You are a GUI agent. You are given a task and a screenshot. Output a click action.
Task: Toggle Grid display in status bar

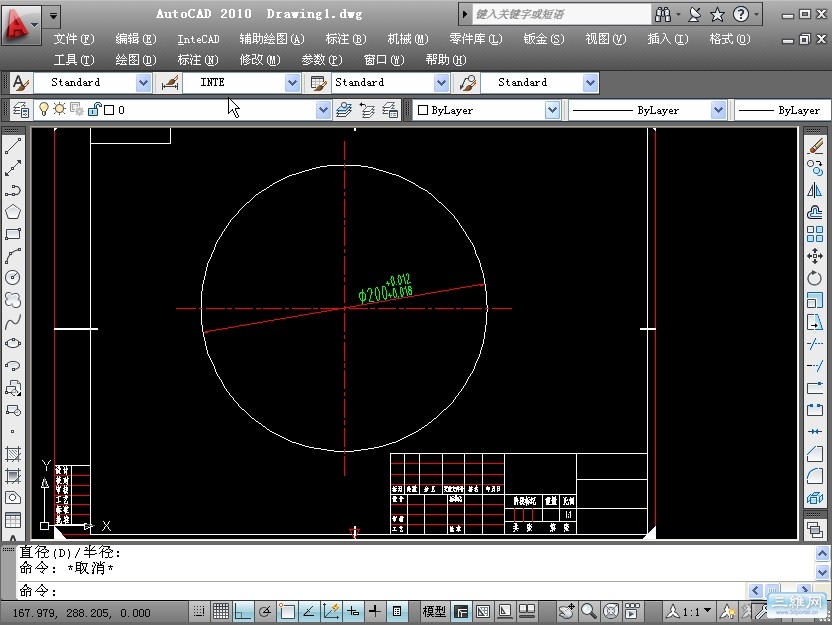click(221, 612)
